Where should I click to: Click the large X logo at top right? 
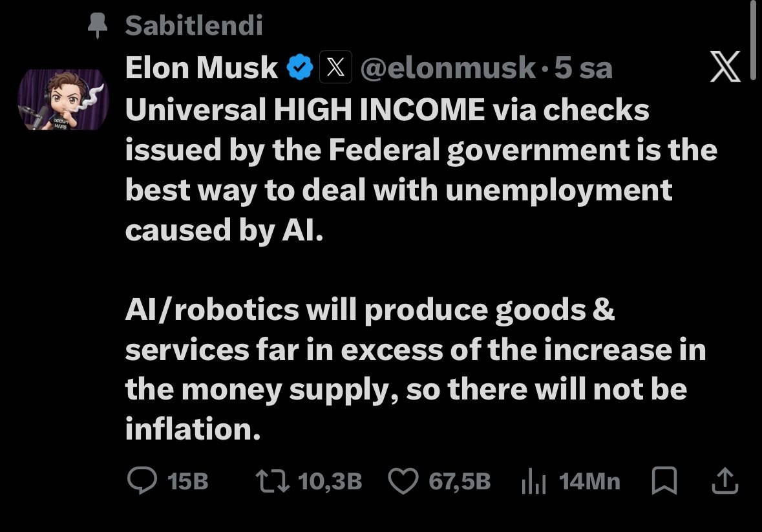tap(725, 68)
